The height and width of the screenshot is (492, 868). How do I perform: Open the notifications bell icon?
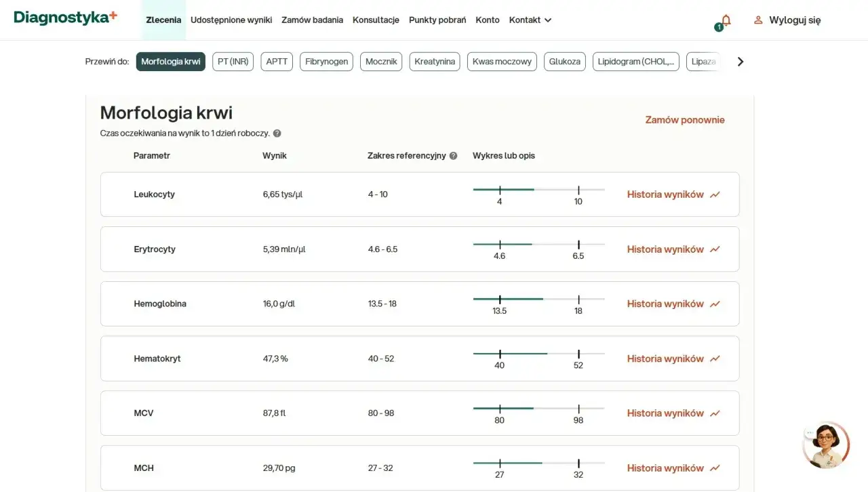click(x=726, y=20)
